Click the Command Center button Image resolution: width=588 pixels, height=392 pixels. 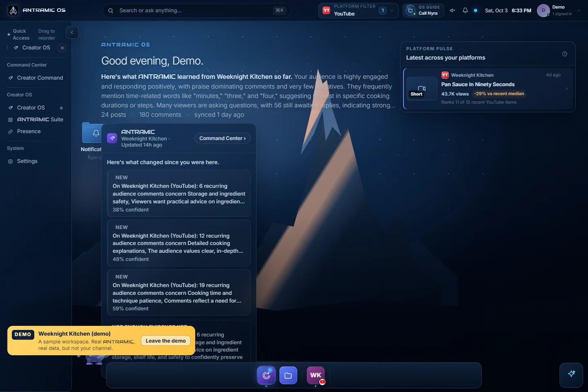223,138
